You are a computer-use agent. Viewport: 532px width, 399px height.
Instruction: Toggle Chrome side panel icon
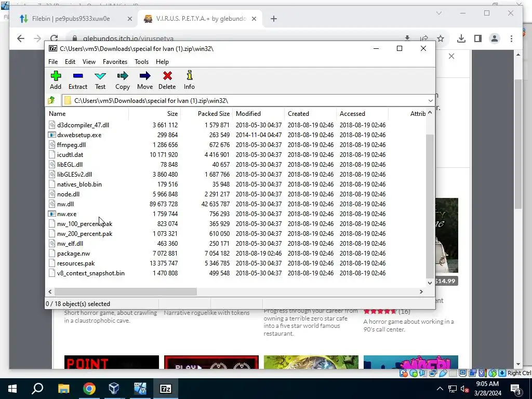coord(478,38)
